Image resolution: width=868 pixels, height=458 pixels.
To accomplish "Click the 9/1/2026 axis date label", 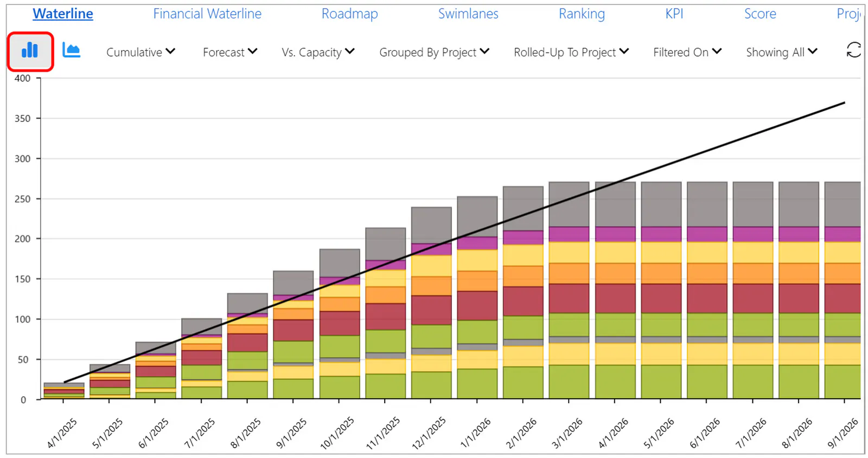I will pyautogui.click(x=843, y=433).
